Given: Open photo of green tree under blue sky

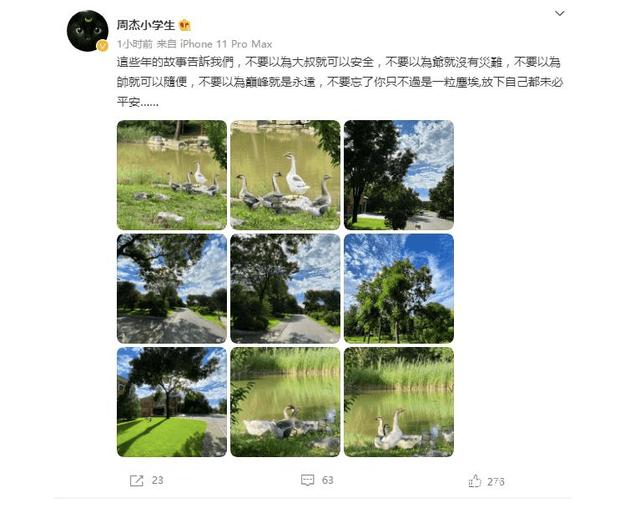Looking at the screenshot, I should pos(399,288).
